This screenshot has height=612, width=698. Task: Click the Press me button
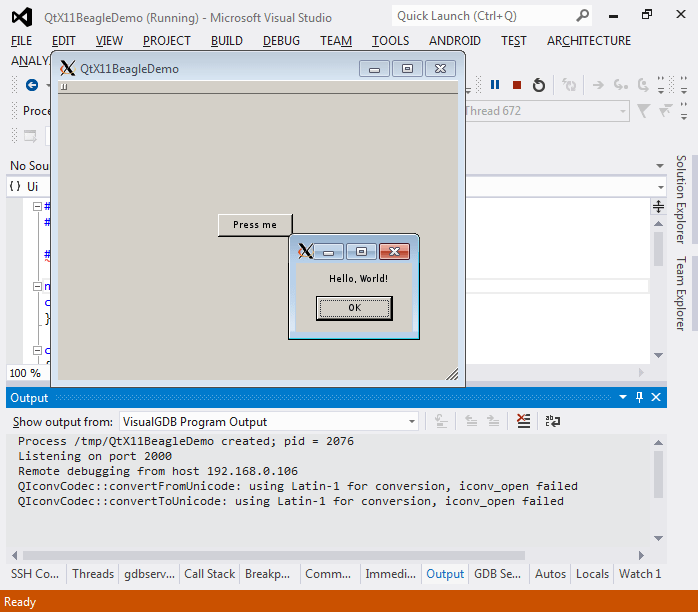255,225
